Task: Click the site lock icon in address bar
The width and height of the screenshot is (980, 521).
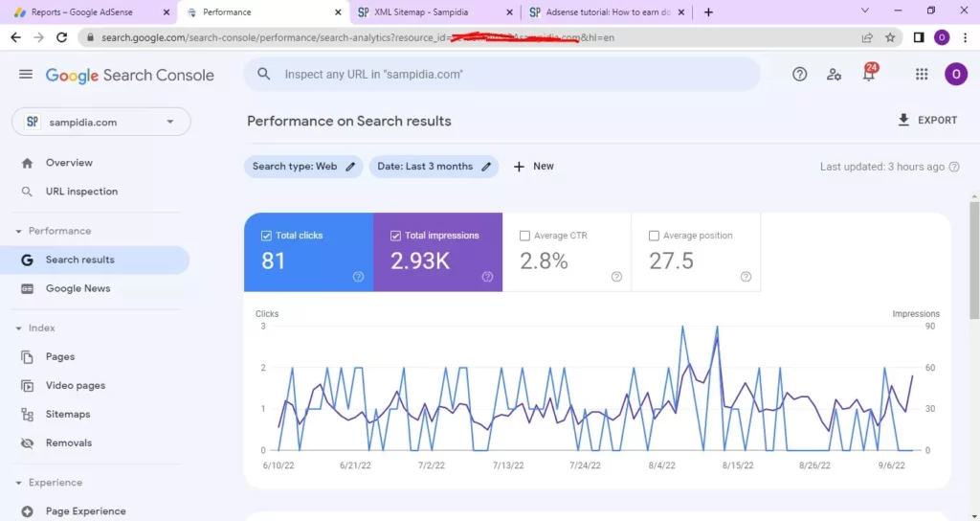Action: [x=90, y=37]
